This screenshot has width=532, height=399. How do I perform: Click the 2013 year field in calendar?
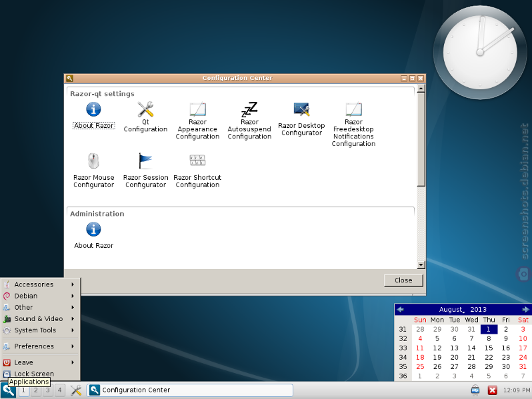click(479, 309)
